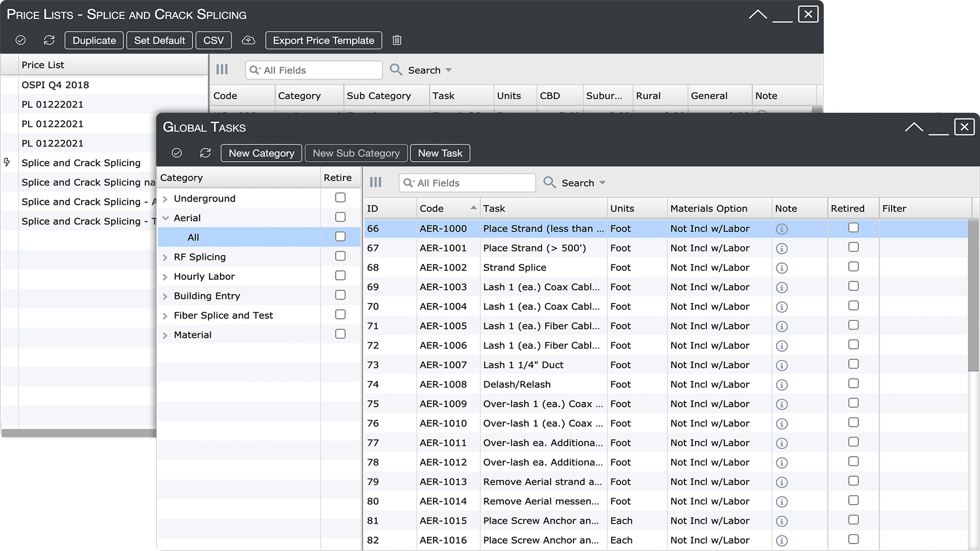Open Search dropdown arrow in Global Tasks
Screen dimensions: 980x551
click(602, 183)
